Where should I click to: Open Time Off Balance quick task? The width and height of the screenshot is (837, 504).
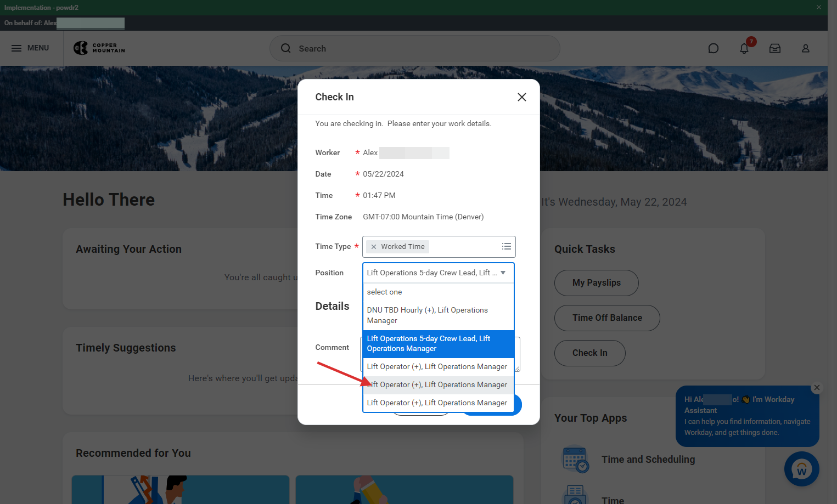607,318
